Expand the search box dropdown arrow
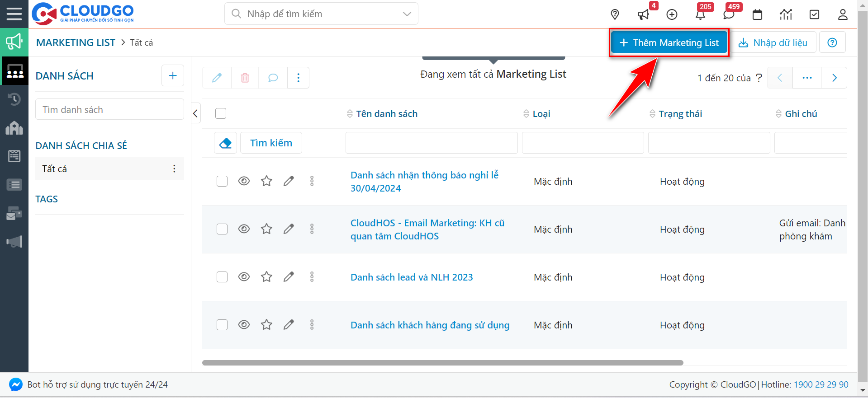 [407, 14]
